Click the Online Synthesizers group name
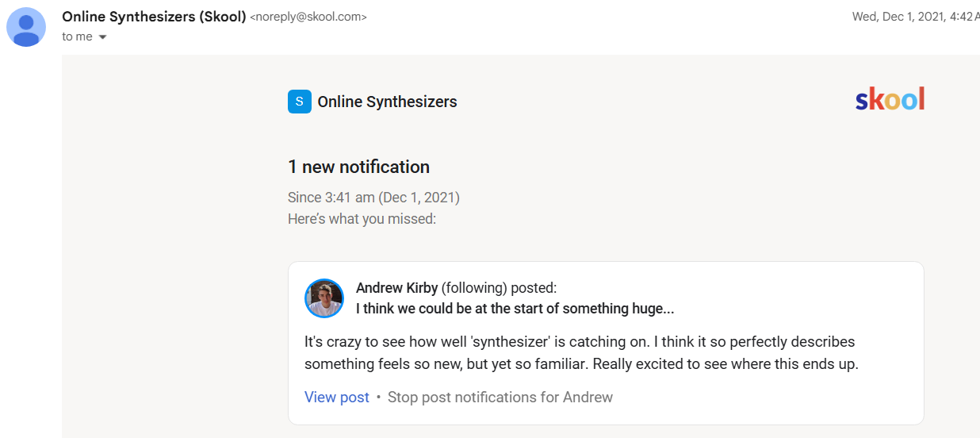980x438 pixels. 387,102
